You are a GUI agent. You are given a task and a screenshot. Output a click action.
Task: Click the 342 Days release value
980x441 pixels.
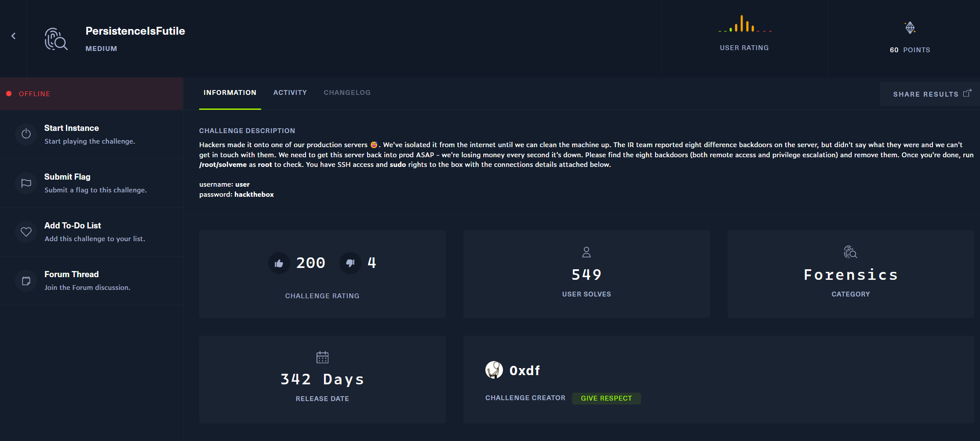[322, 380]
